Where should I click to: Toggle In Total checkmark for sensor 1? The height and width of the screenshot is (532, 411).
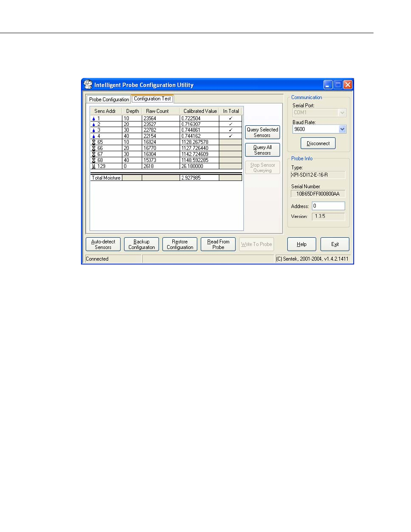tap(230, 118)
